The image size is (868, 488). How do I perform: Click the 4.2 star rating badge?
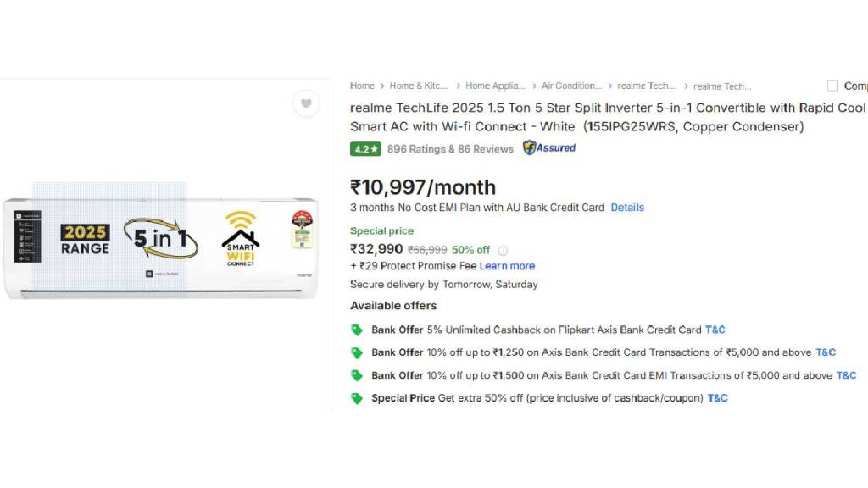365,149
